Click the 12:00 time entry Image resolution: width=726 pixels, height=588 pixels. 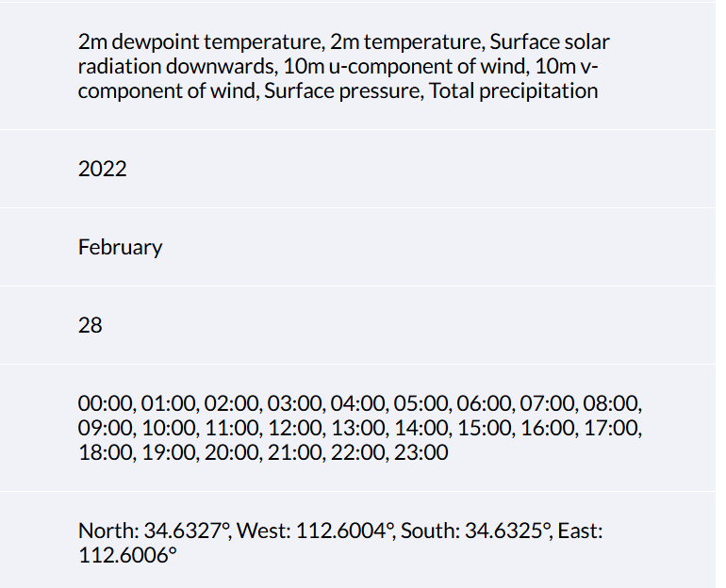point(295,429)
